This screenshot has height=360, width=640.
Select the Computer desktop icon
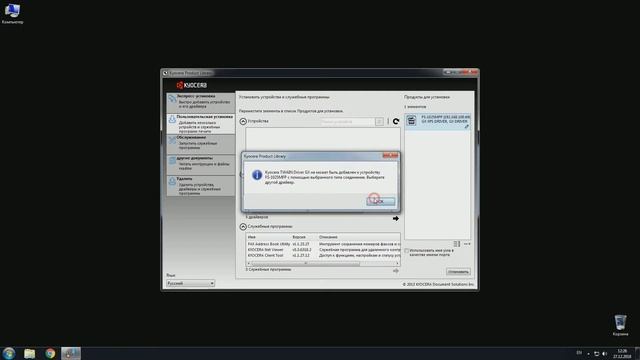[x=12, y=13]
